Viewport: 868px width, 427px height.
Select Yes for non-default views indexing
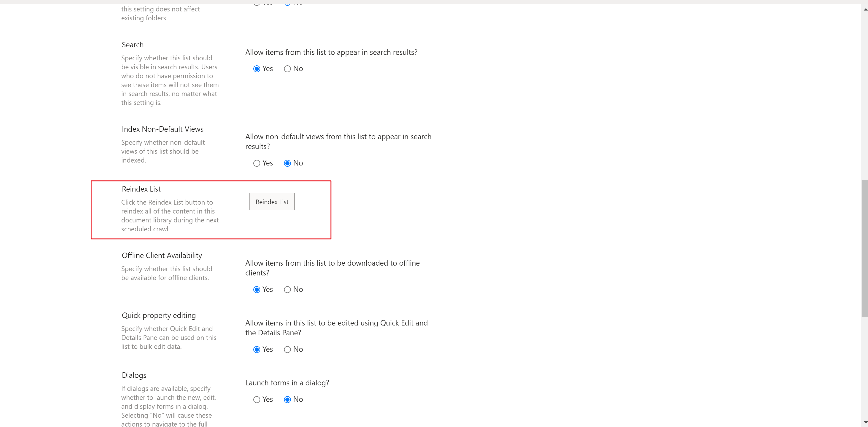pos(257,163)
